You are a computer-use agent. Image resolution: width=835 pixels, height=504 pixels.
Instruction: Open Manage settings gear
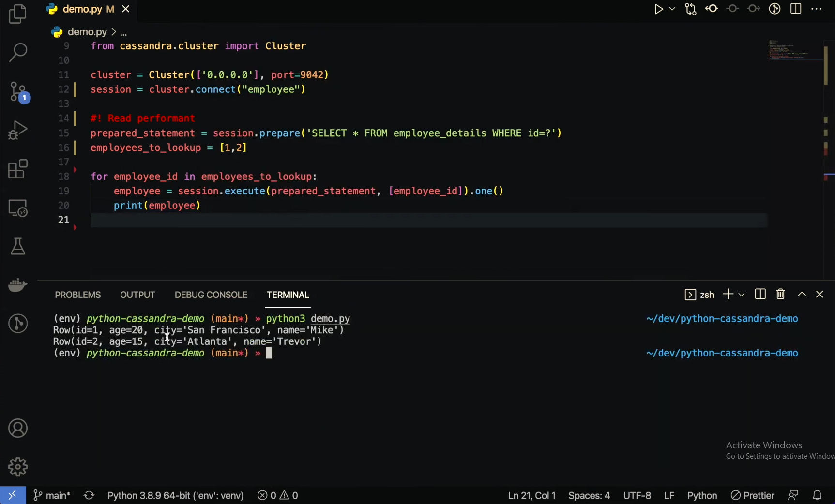[18, 467]
